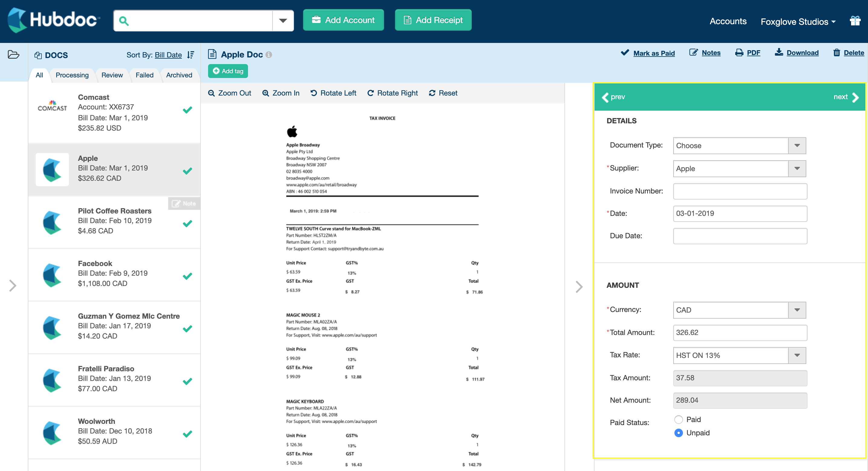The width and height of the screenshot is (868, 471).
Task: Click the Pilot Coffee Roasters checkmark
Action: coord(187,223)
